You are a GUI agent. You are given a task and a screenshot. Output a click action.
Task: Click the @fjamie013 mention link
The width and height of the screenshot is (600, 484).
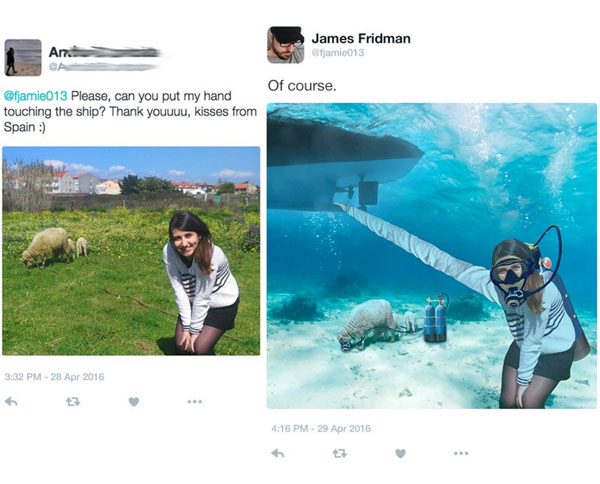(x=36, y=96)
